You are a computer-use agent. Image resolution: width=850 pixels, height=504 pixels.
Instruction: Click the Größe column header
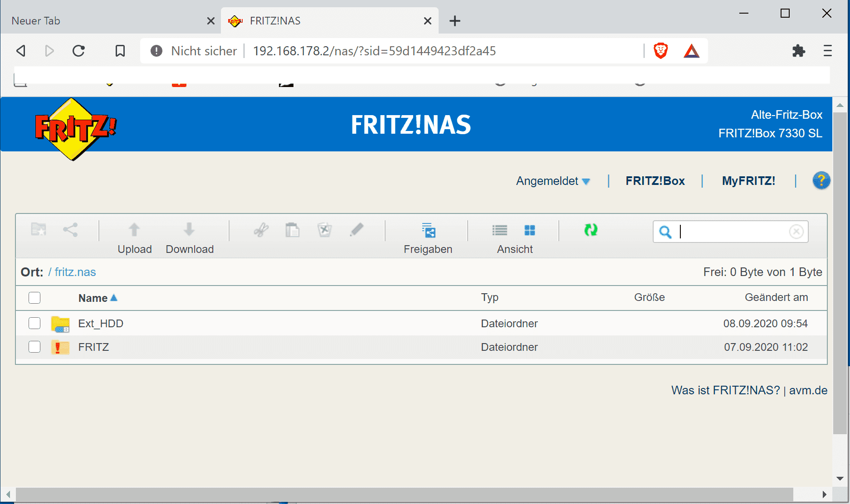click(650, 297)
